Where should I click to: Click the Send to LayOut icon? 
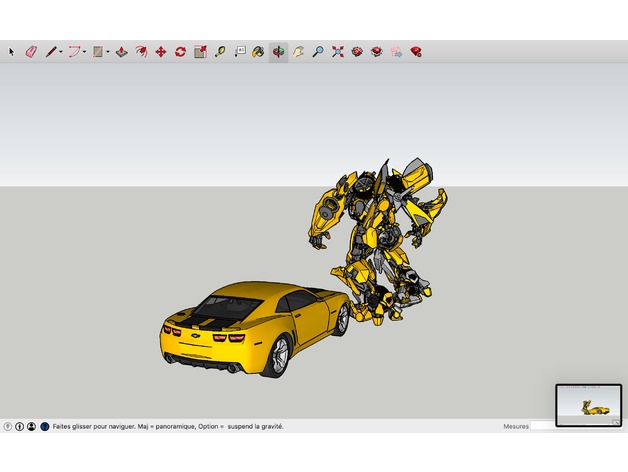click(397, 52)
